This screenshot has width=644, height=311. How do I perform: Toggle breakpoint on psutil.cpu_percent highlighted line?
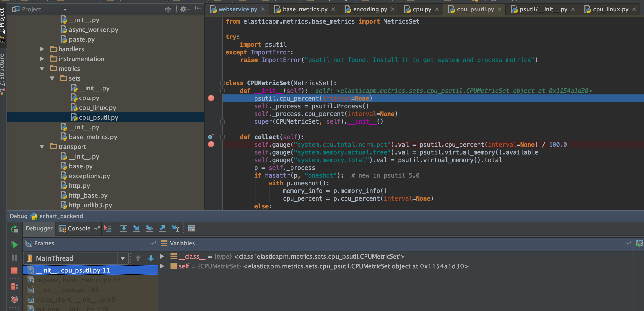click(211, 98)
